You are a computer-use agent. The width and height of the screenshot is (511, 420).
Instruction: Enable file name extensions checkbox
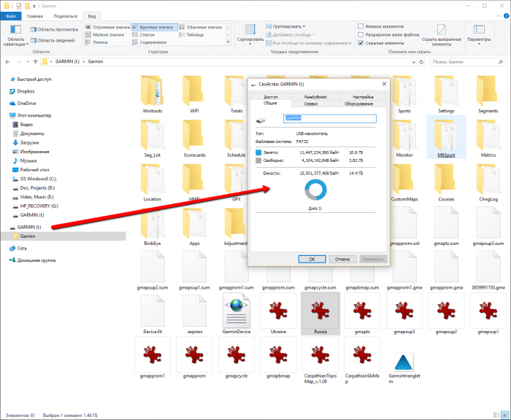click(x=361, y=34)
